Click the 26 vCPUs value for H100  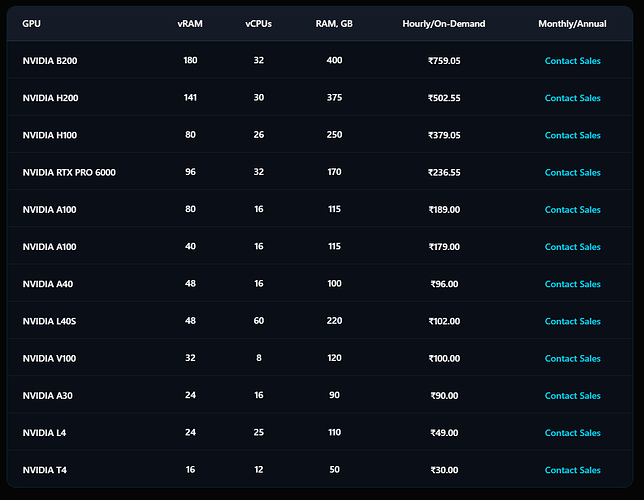coord(259,135)
